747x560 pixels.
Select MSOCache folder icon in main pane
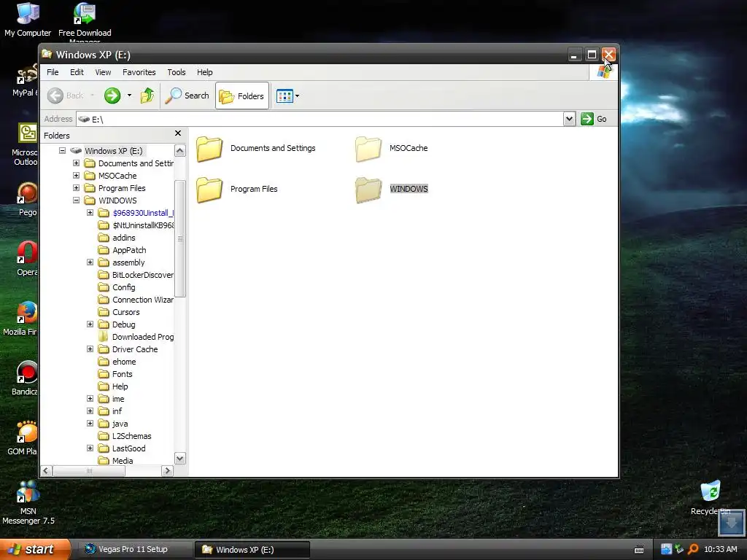click(x=368, y=149)
